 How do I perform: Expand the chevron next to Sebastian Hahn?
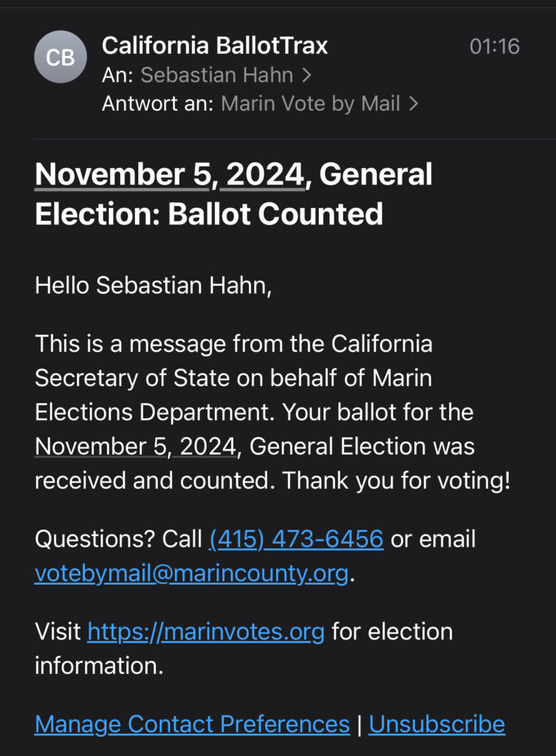(306, 75)
